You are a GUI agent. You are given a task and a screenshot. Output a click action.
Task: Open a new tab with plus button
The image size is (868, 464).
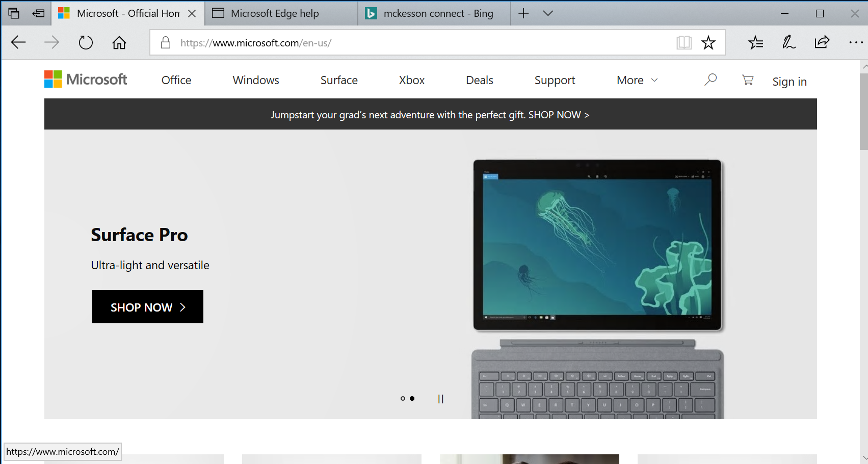coord(523,13)
